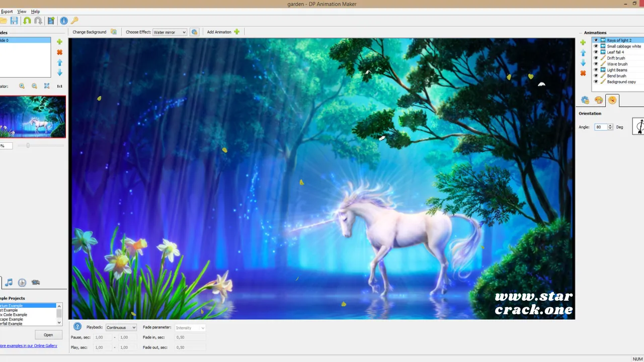The image size is (644, 362).
Task: Toggle visibility of Small cabbage white
Action: (x=596, y=46)
